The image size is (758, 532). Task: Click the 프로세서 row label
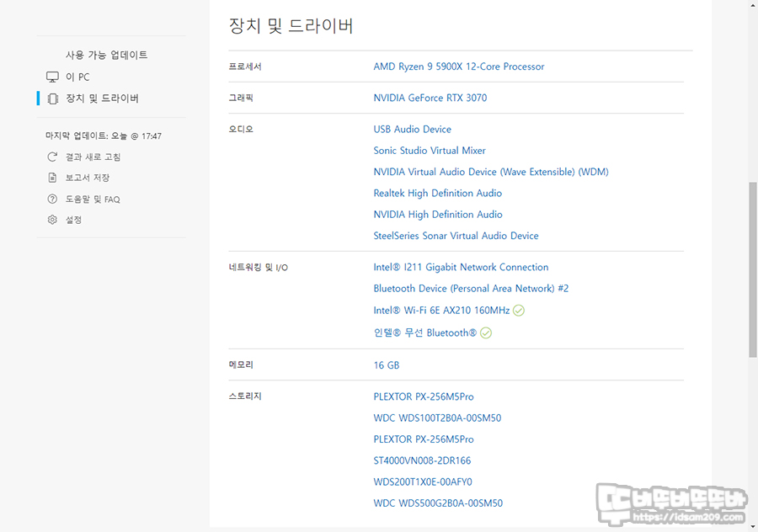tap(245, 66)
